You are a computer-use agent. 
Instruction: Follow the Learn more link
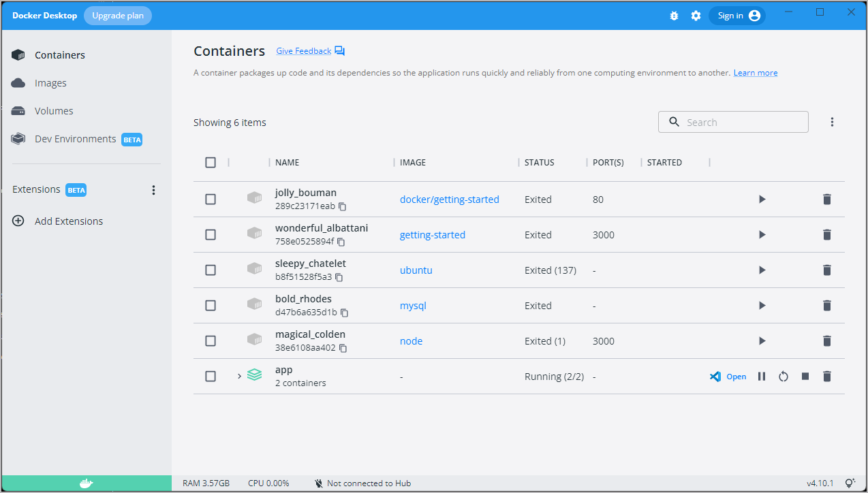[756, 73]
